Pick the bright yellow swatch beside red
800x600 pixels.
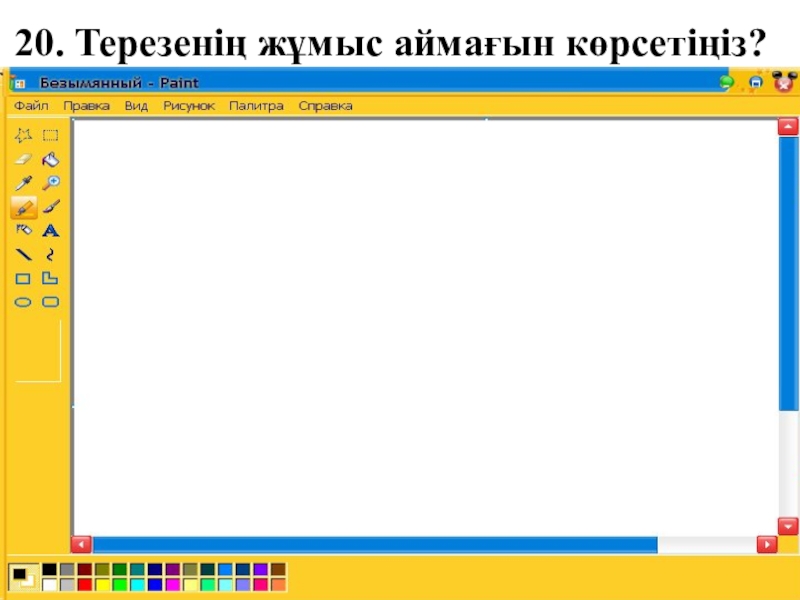(103, 584)
